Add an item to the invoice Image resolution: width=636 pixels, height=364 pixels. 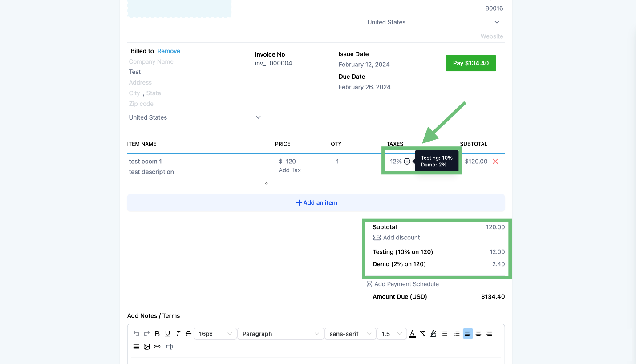[x=316, y=202]
